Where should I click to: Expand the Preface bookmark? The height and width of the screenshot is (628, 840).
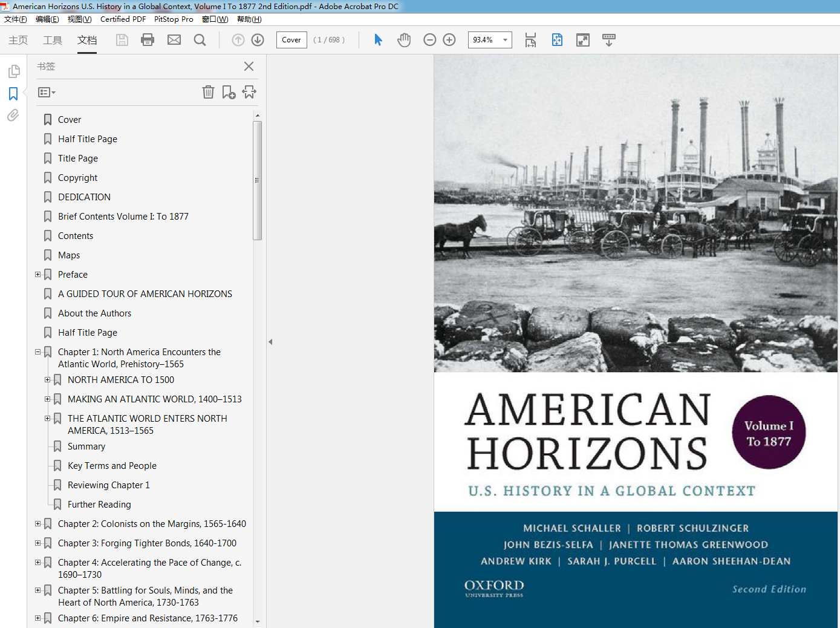tap(37, 274)
